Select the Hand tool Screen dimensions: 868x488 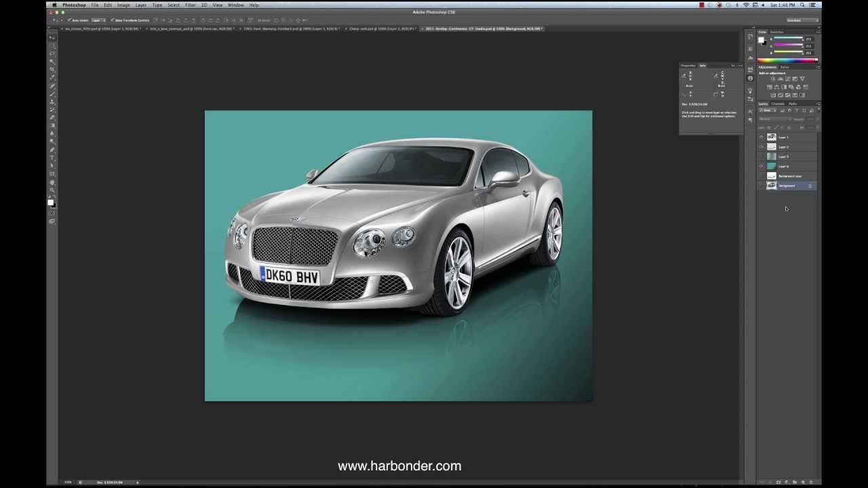coord(52,182)
